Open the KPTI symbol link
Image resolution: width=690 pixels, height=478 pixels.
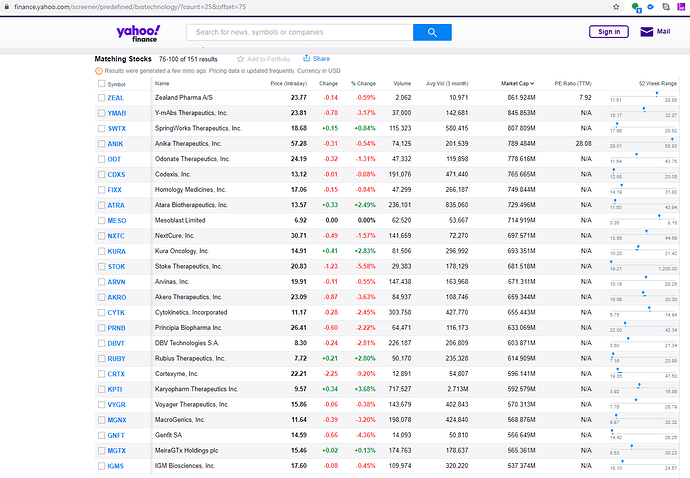115,390
